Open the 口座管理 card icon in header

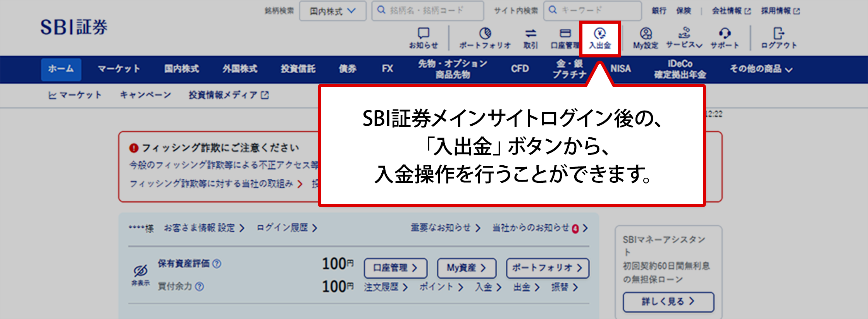pos(565,38)
